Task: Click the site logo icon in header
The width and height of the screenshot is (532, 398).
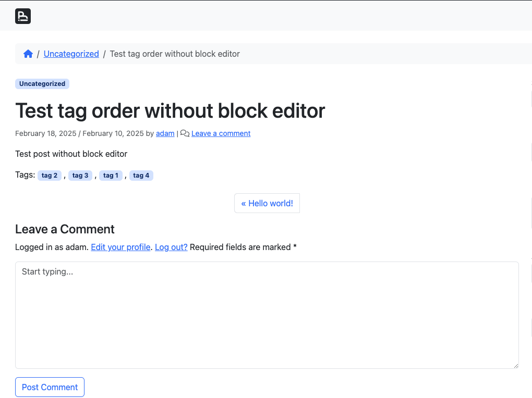Action: coord(23,17)
